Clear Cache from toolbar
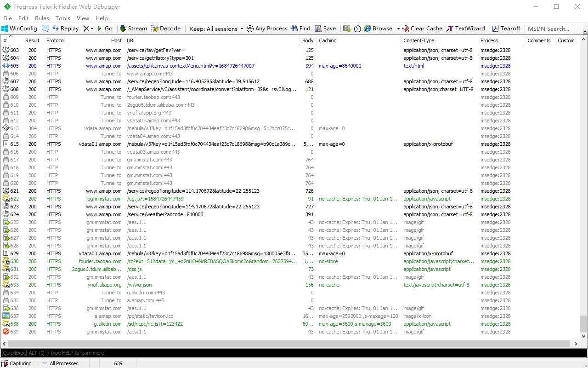Viewport: 588px width, 368px height. pos(422,29)
